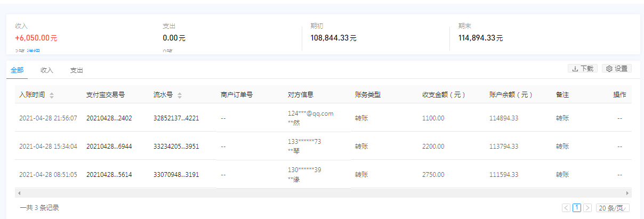644x219 pixels.
Task: Switch to the 全部 tab
Action: pos(17,70)
